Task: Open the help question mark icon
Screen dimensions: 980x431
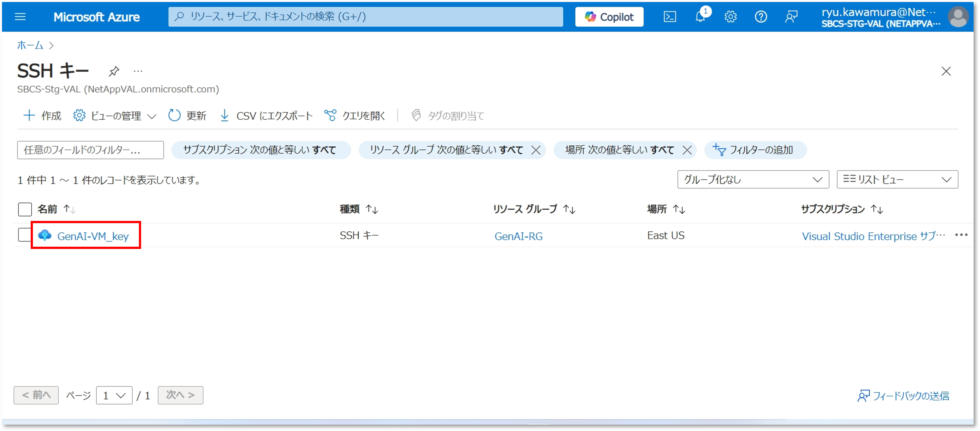Action: click(761, 17)
